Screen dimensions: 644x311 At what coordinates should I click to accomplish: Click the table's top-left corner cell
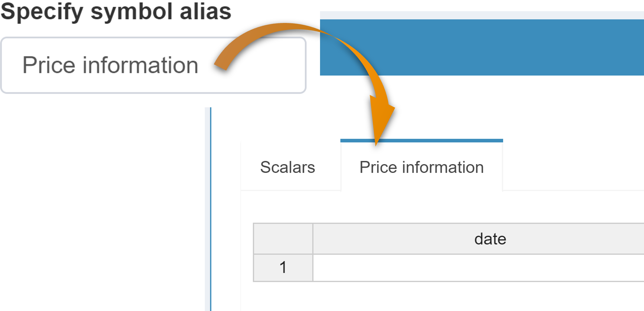coord(283,239)
